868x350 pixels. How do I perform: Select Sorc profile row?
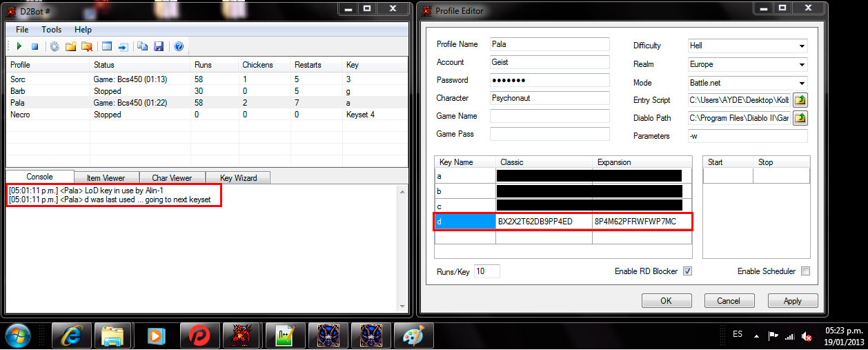[207, 80]
